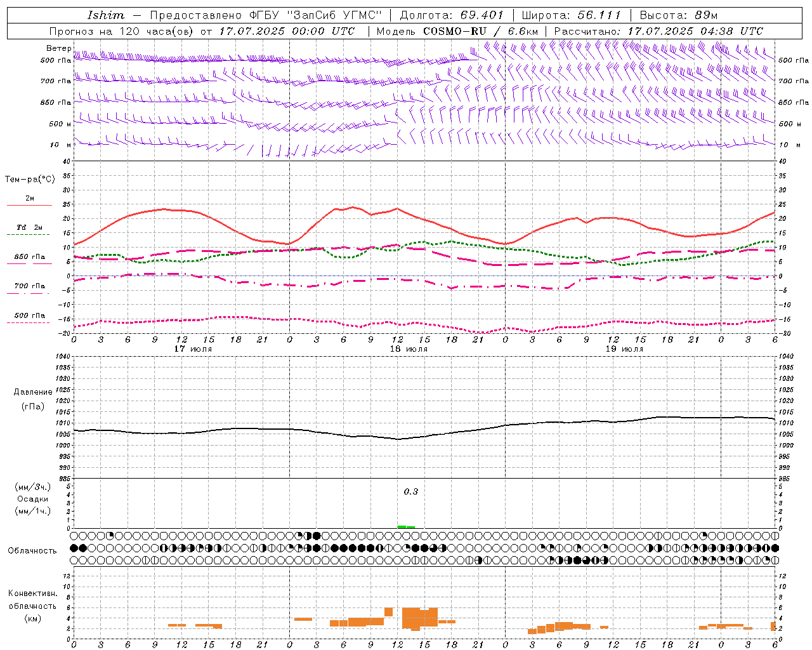This screenshot has width=812, height=650.
Task: Click the "Модель COSMO-RU / 6.6км" text
Action: [x=457, y=31]
